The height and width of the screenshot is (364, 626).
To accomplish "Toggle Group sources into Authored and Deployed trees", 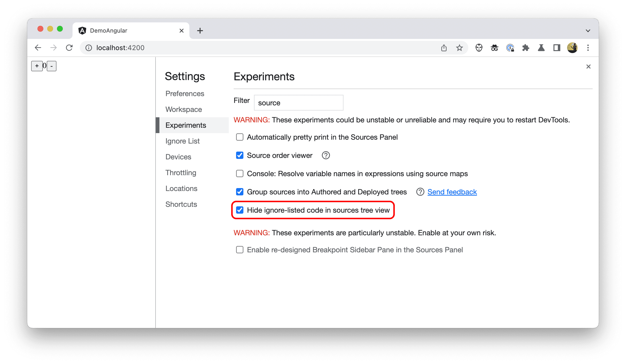I will point(239,191).
